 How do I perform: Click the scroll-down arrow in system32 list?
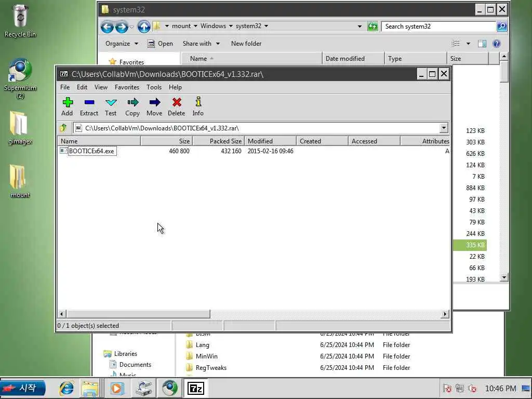point(504,277)
